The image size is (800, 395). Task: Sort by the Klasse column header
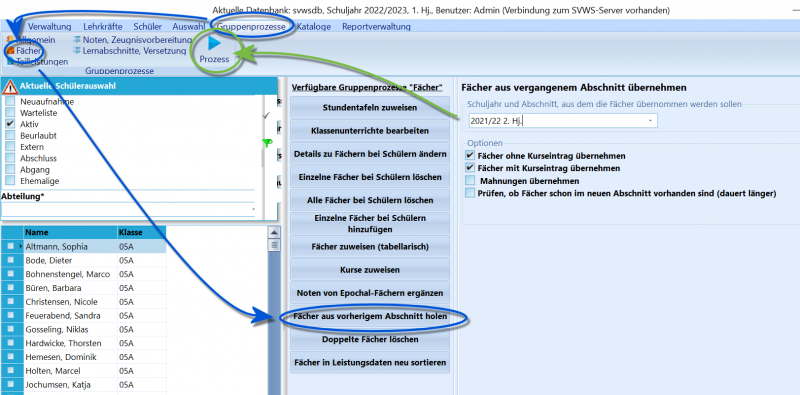pyautogui.click(x=141, y=232)
